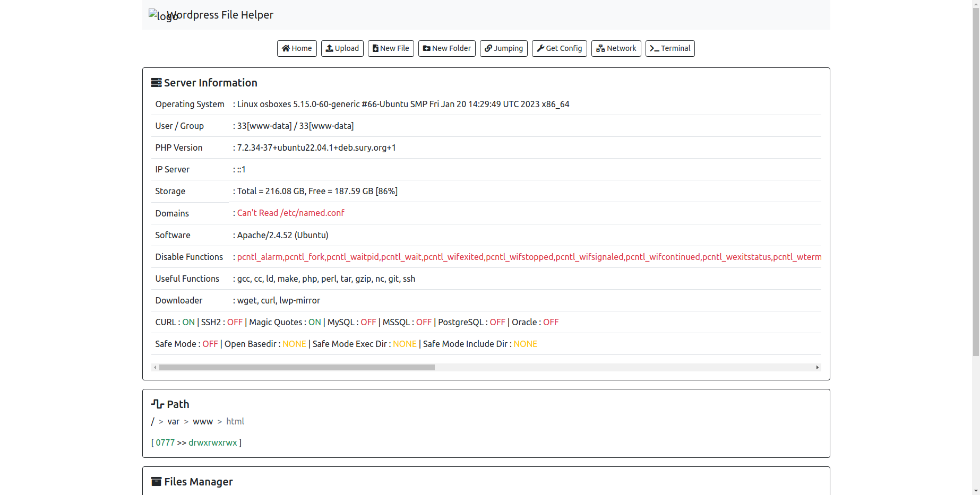Viewport: 980px width, 495px height.
Task: Click the Oracle OFF status
Action: [x=551, y=322]
